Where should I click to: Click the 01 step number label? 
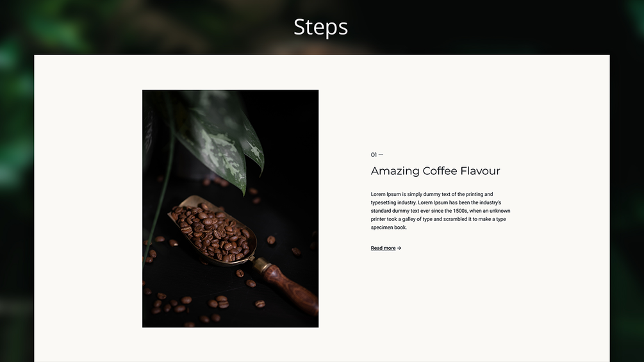374,155
